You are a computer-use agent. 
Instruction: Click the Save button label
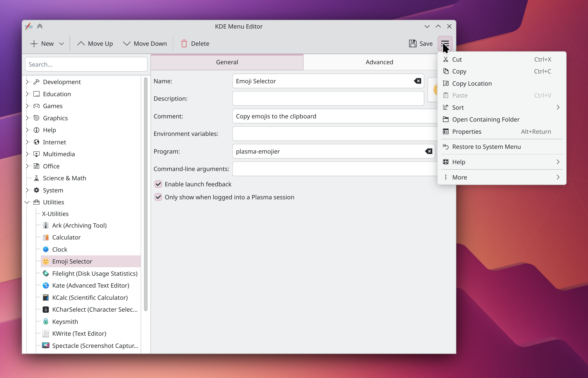pyautogui.click(x=426, y=44)
